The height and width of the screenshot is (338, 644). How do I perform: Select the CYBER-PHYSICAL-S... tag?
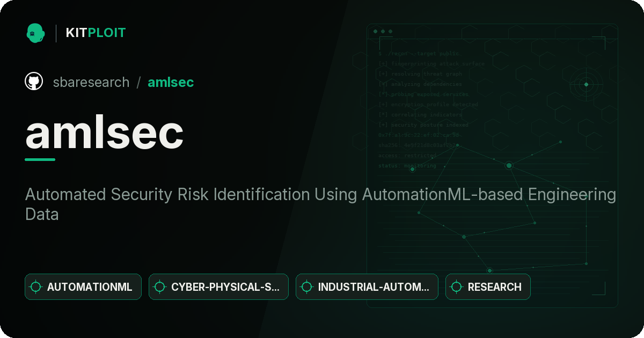(x=218, y=287)
